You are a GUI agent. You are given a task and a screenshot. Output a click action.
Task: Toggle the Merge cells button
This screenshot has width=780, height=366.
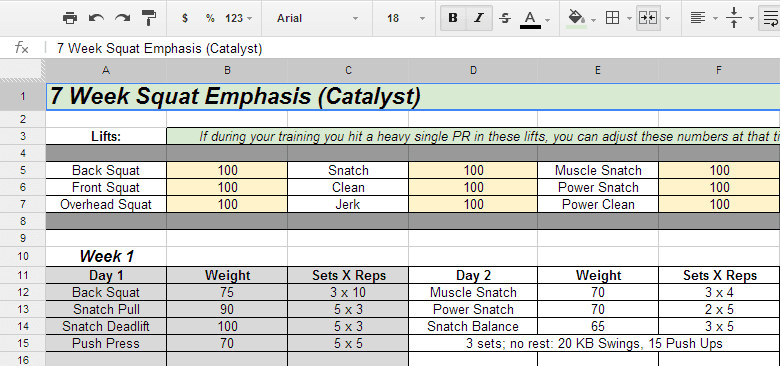click(648, 18)
